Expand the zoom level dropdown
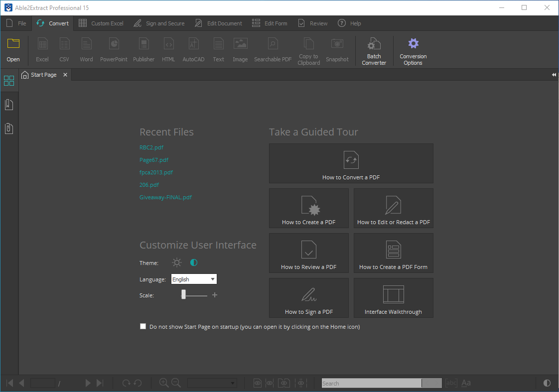 [x=212, y=383]
